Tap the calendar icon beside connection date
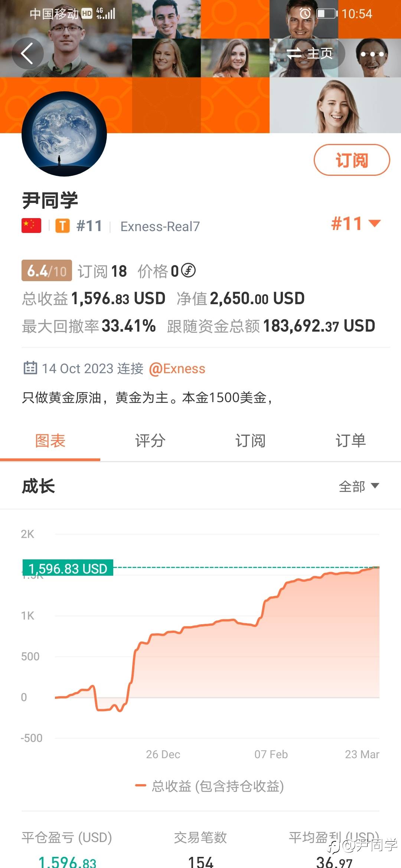This screenshot has height=868, width=401. (x=30, y=368)
